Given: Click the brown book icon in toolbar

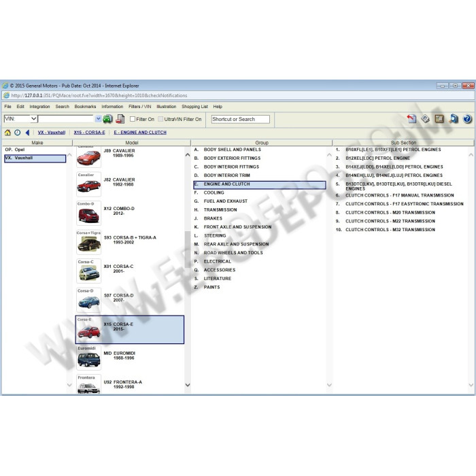Looking at the screenshot, I should 439,119.
